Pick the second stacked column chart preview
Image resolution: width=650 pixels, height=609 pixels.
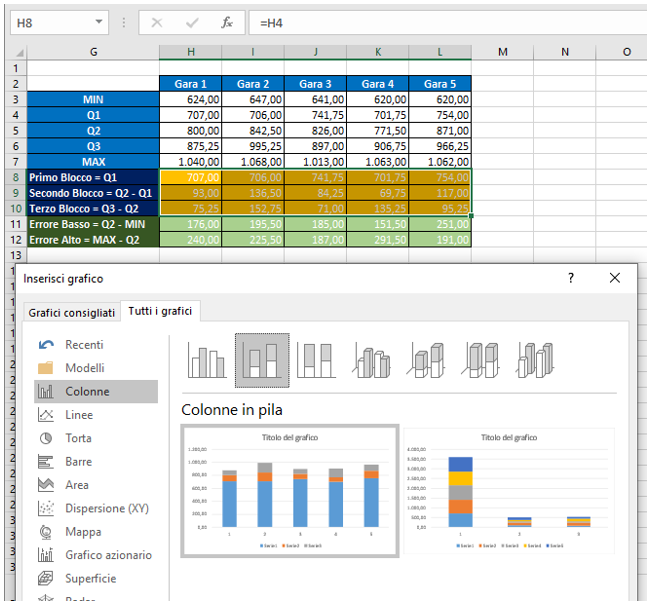point(508,490)
